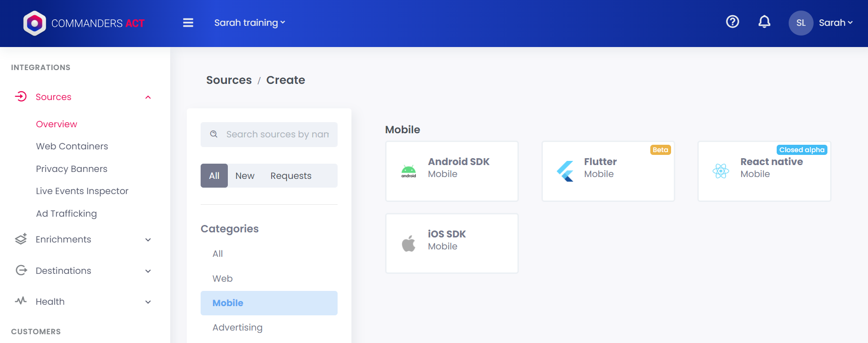Select the React native source card

click(x=764, y=171)
